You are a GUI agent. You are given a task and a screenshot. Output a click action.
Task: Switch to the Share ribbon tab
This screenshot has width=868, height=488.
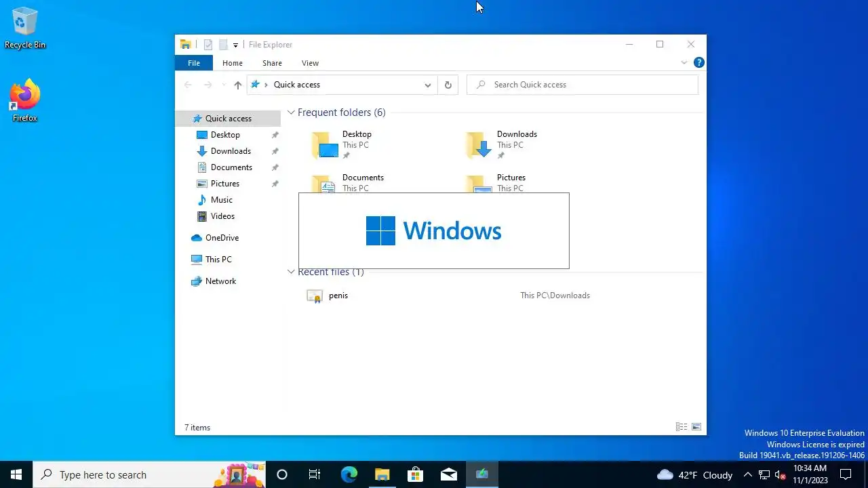click(x=272, y=63)
